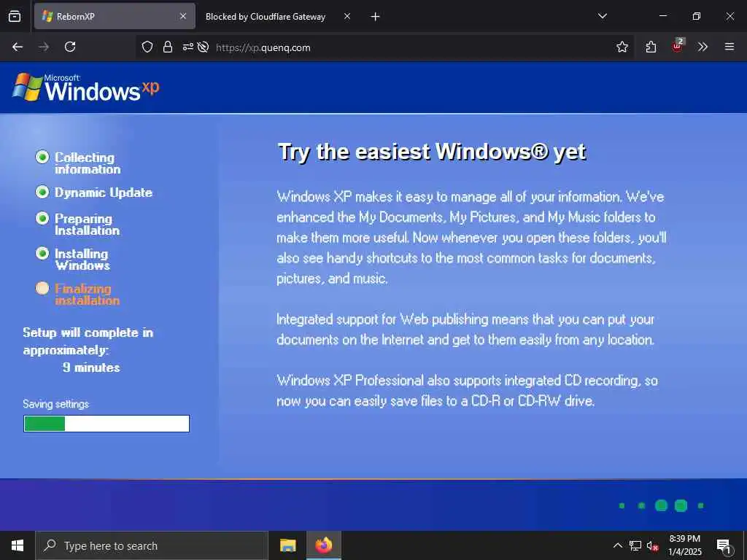Click the Try the easiest Windows yet heading
The height and width of the screenshot is (560, 747).
point(432,152)
